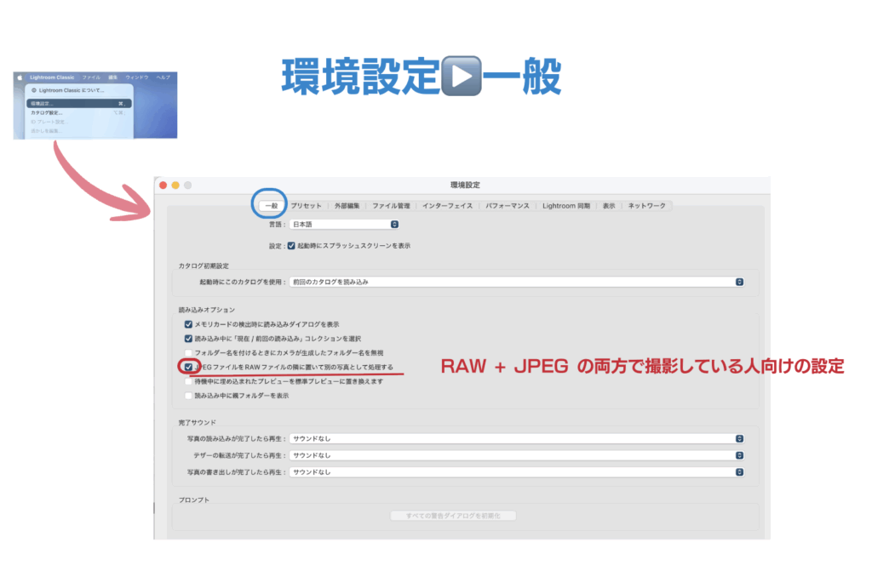
Task: Open the プリセット tab
Action: pyautogui.click(x=306, y=206)
